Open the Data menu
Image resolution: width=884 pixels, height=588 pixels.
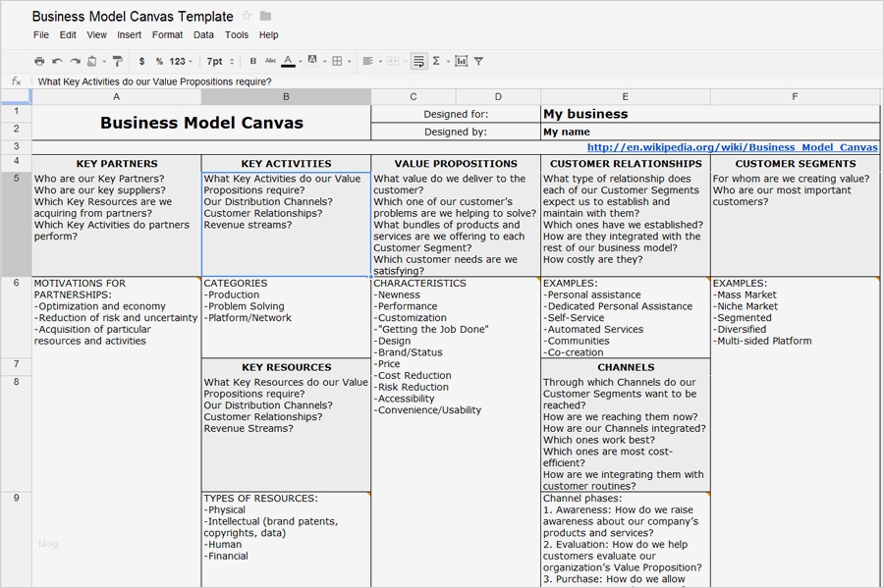click(203, 35)
